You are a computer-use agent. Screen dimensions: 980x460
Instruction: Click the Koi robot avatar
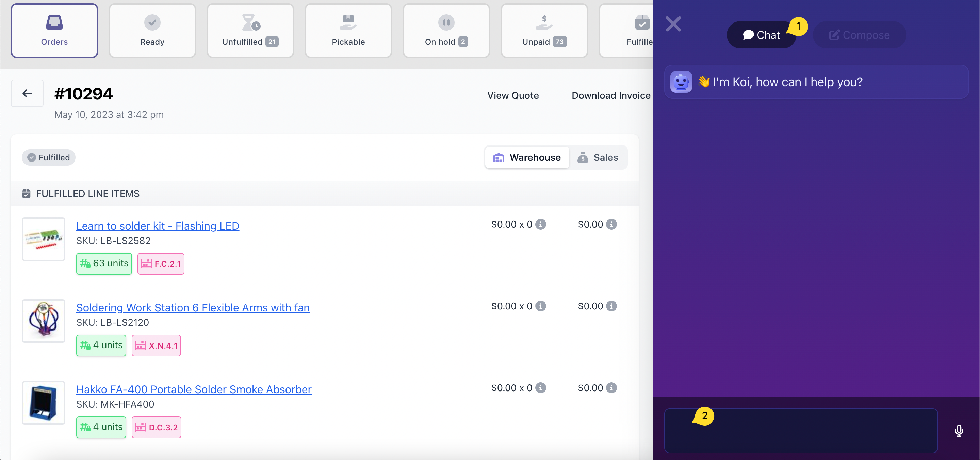pos(681,82)
